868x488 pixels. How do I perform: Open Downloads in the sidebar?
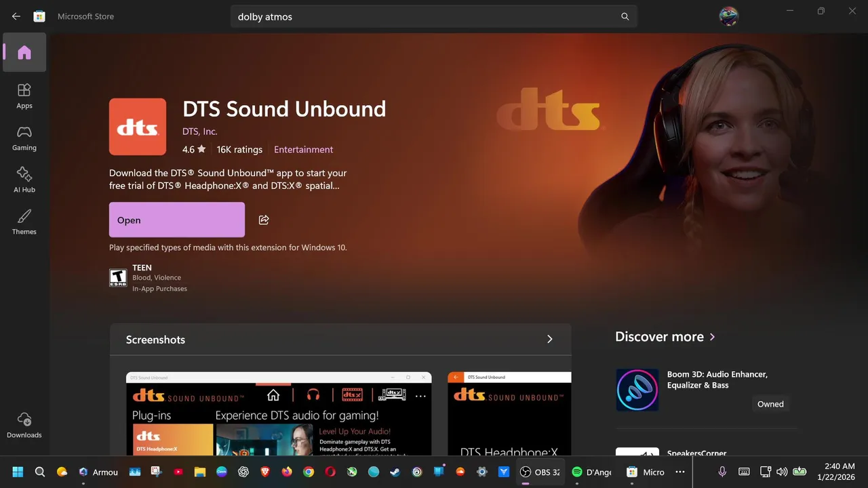coord(24,425)
